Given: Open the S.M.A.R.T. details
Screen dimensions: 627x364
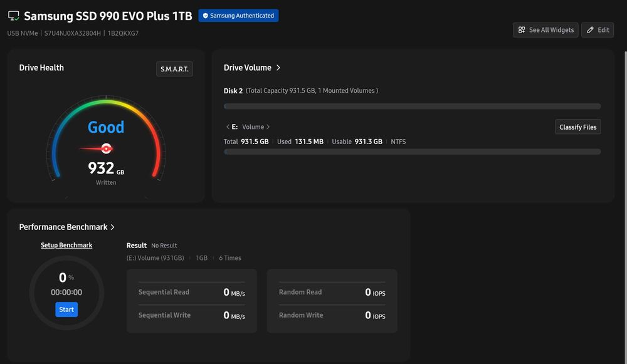Looking at the screenshot, I should pos(174,69).
